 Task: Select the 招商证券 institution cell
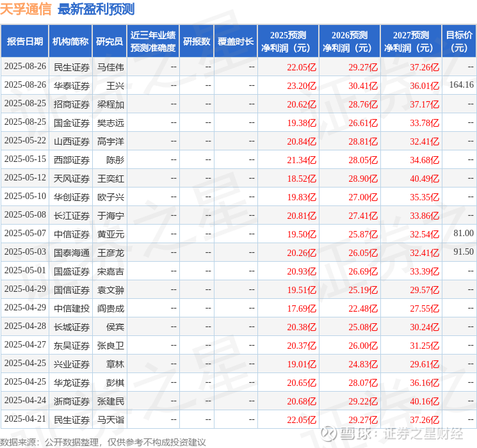point(72,104)
